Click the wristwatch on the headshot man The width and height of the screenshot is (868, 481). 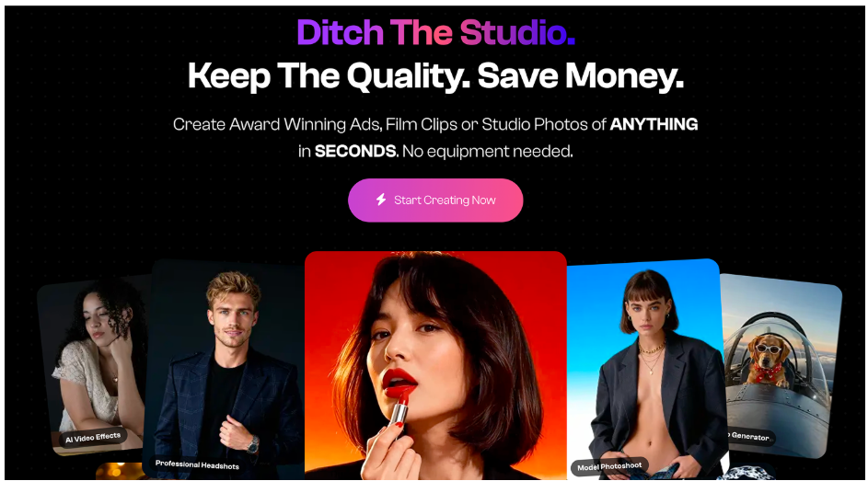[x=253, y=443]
